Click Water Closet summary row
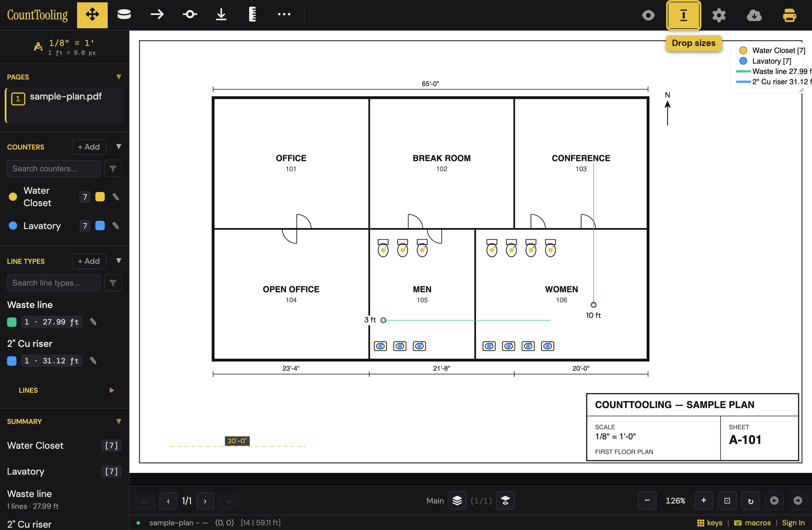 point(64,445)
